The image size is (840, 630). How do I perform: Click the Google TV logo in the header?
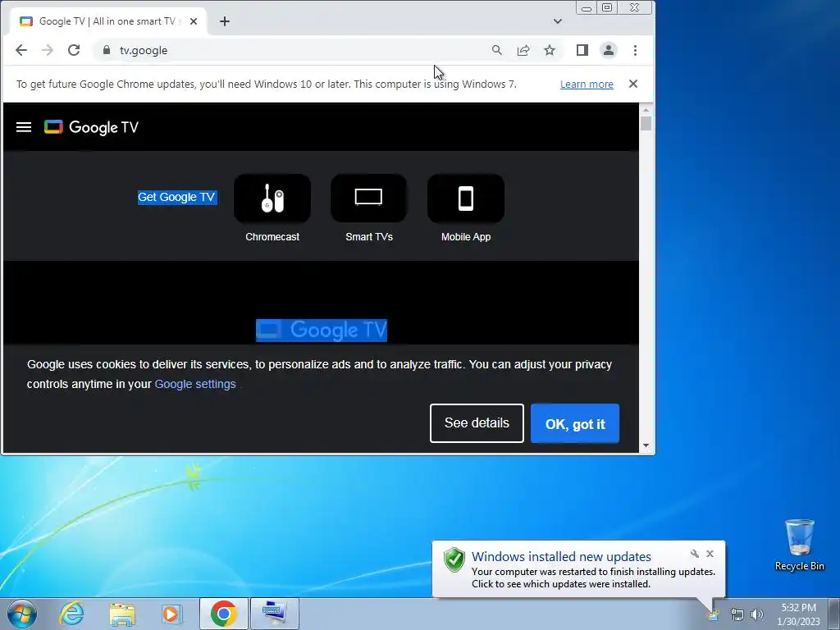click(x=91, y=127)
